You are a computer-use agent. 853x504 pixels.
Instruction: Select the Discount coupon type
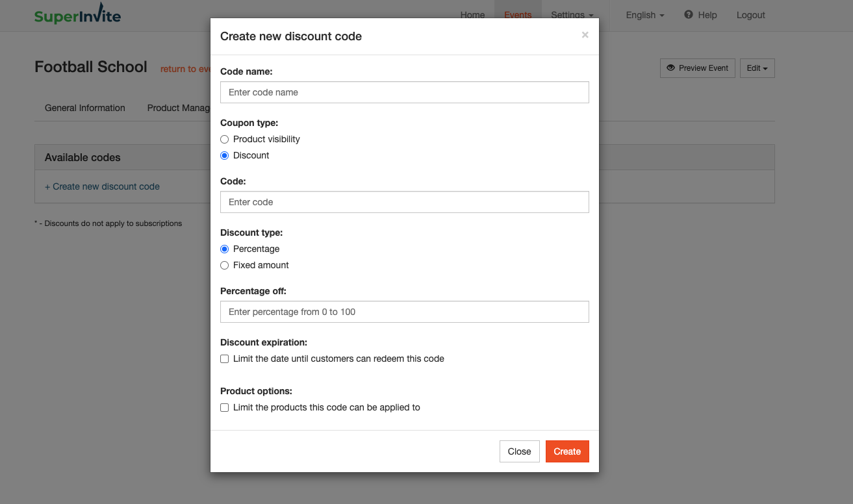point(225,155)
